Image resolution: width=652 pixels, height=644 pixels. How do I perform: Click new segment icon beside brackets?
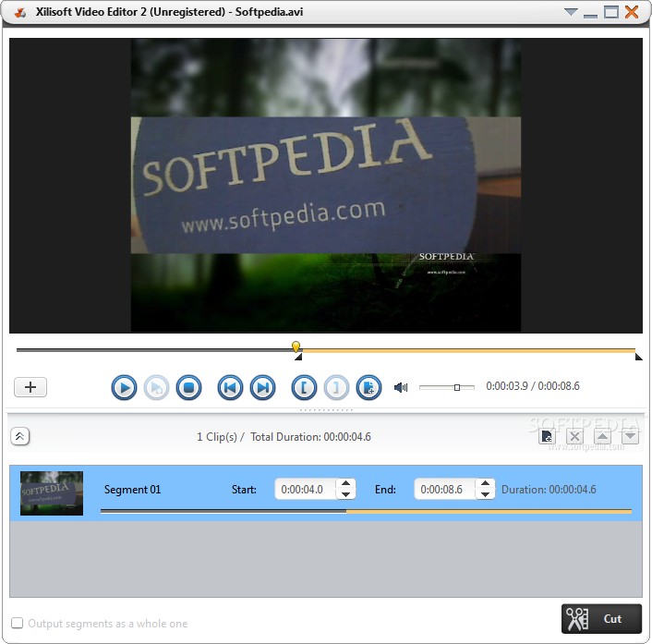point(368,388)
